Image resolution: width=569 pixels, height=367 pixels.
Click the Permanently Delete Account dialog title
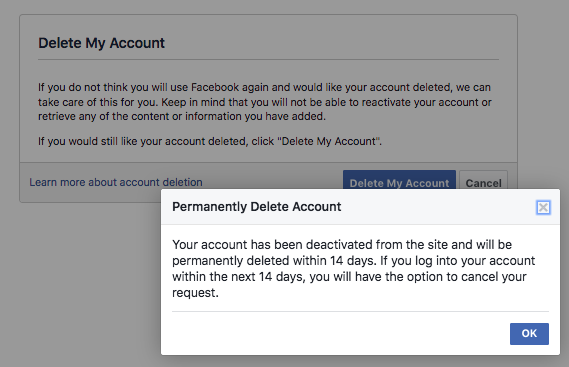click(x=257, y=207)
